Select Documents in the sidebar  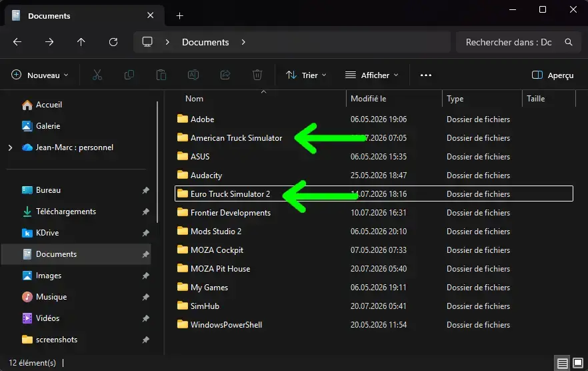pyautogui.click(x=76, y=254)
